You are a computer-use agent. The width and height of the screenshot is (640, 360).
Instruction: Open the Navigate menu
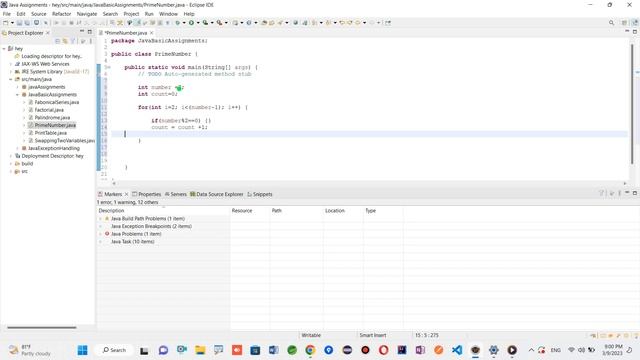pos(87,14)
